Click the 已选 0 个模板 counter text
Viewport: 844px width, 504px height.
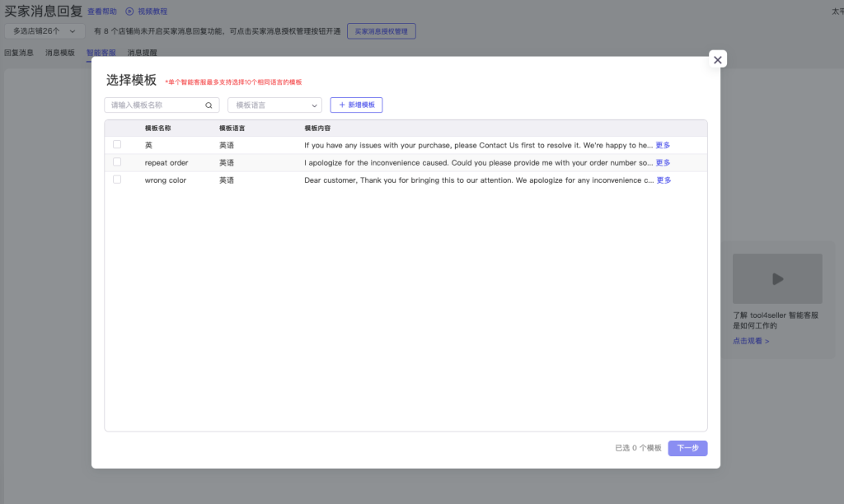[x=638, y=448]
